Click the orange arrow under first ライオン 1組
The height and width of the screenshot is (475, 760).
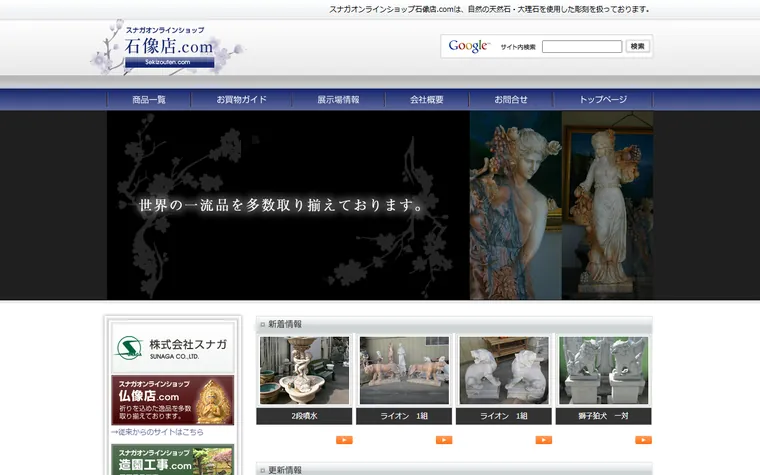(x=444, y=440)
